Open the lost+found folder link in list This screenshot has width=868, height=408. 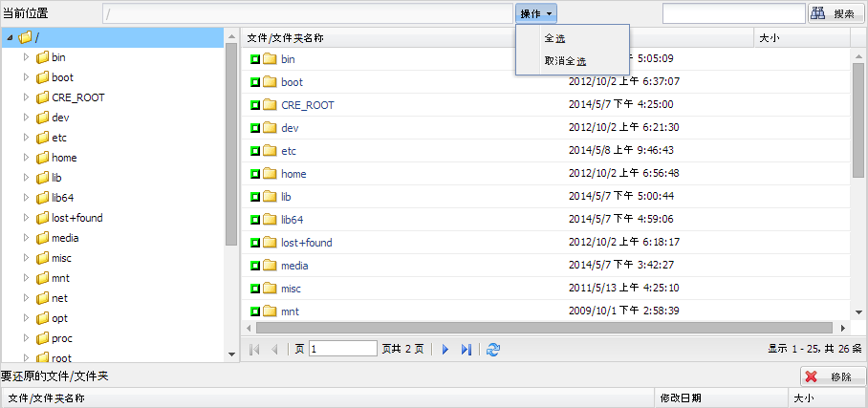pyautogui.click(x=306, y=243)
